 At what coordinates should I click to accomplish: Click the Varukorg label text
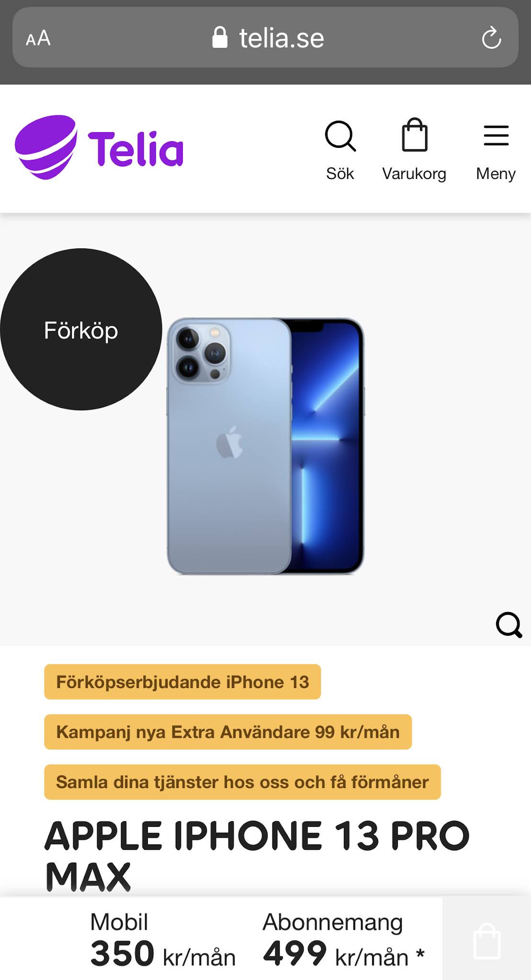(x=414, y=173)
